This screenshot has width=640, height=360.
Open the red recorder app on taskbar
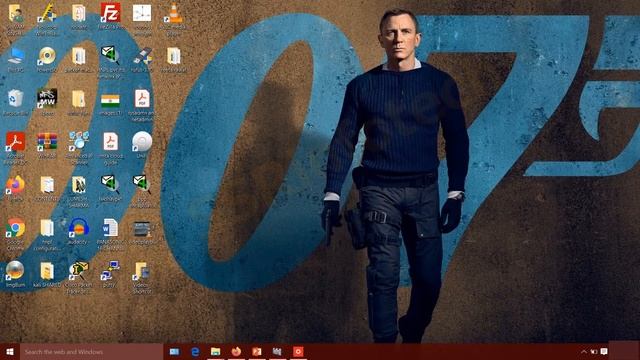298,351
